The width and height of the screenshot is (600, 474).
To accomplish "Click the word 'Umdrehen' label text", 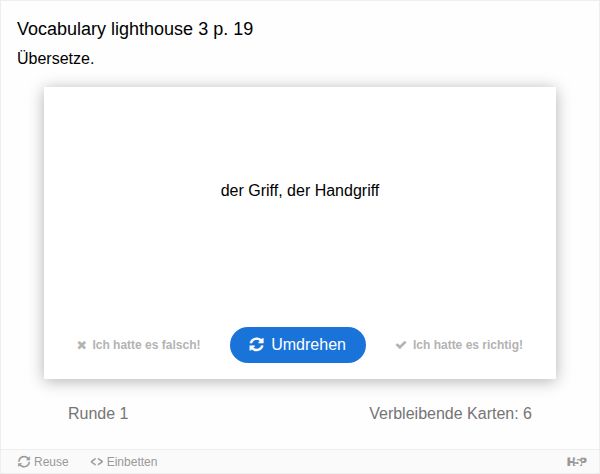I will coord(308,344).
